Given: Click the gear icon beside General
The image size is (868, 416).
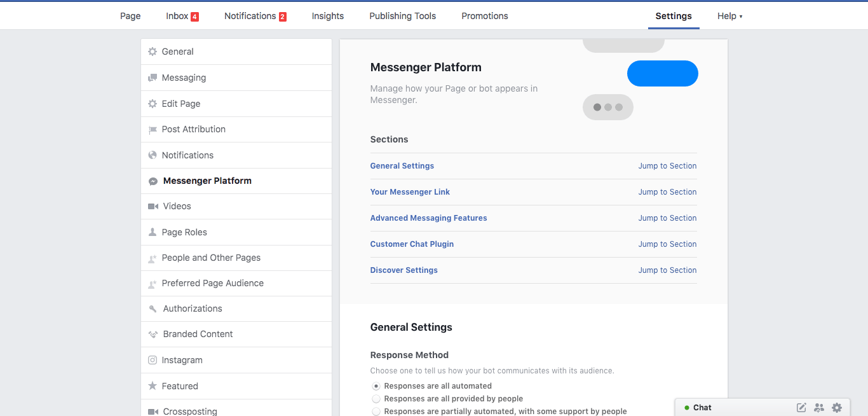Looking at the screenshot, I should tap(153, 52).
